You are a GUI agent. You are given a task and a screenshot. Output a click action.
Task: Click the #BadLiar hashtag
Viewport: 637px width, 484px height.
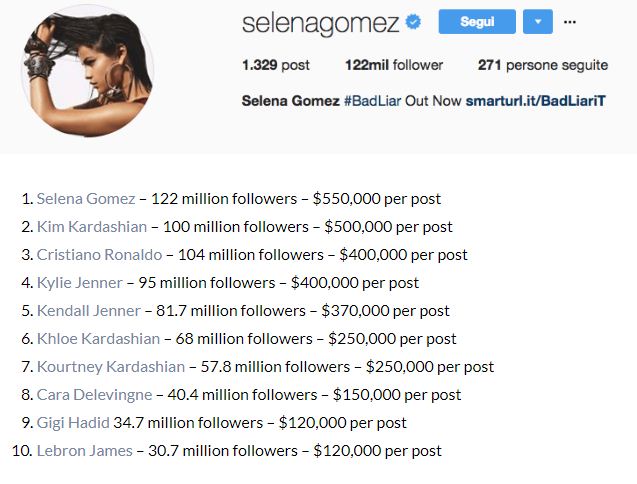pyautogui.click(x=373, y=100)
